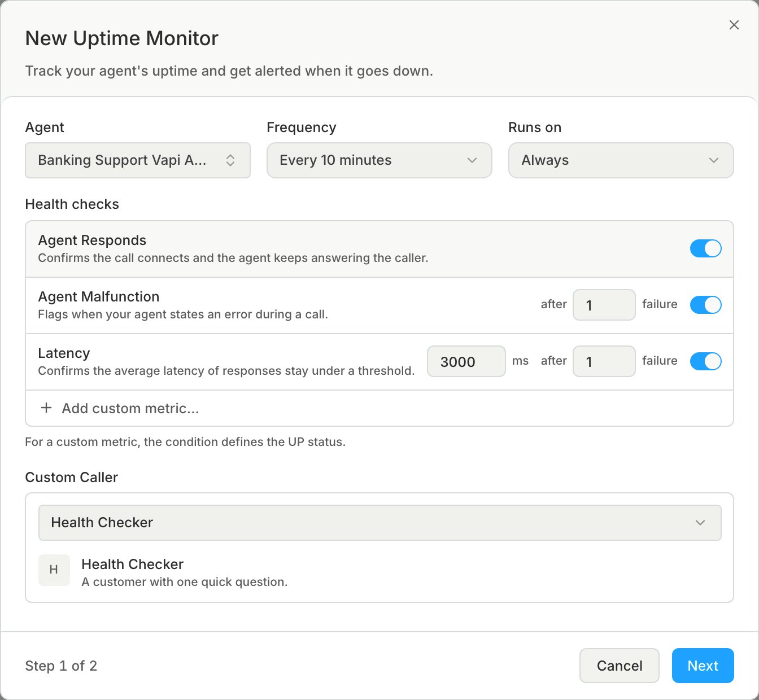Open the Agent selector dropdown

138,160
